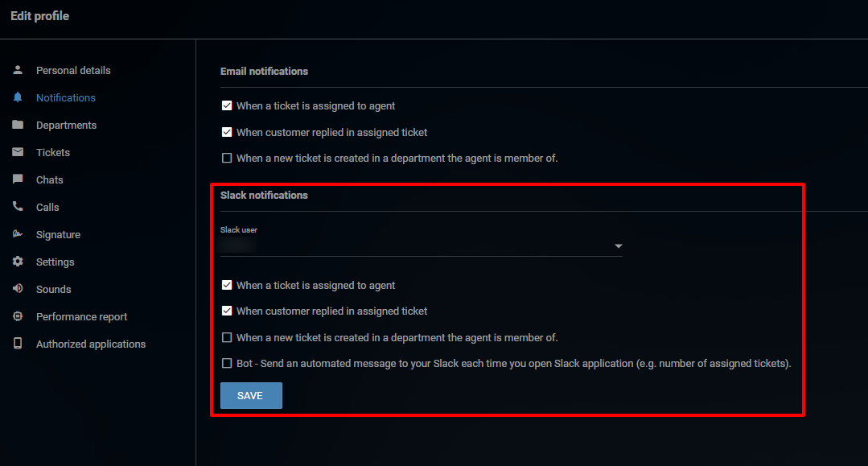The width and height of the screenshot is (868, 466).
Task: Expand the Slack user dropdown arrow
Action: coord(618,246)
